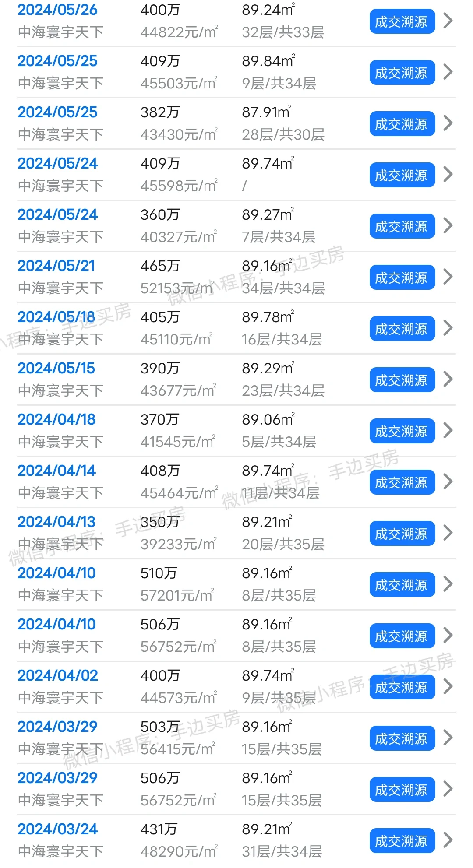473x868 pixels.
Task: Select the date 2024/03/24
Action: coord(57,829)
